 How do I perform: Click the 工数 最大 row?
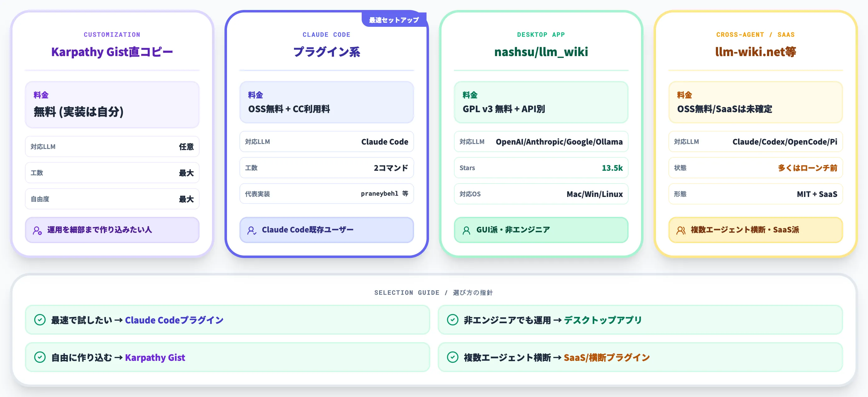click(x=112, y=173)
